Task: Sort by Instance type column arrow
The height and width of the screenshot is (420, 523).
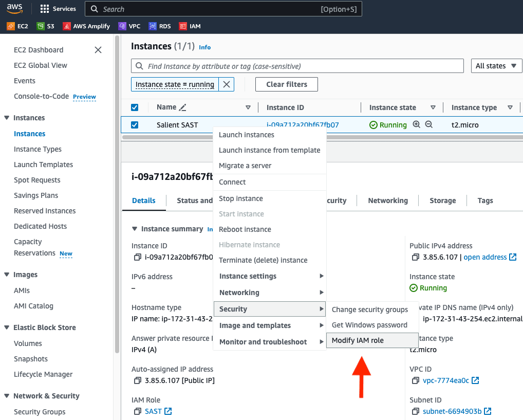Action: point(510,107)
